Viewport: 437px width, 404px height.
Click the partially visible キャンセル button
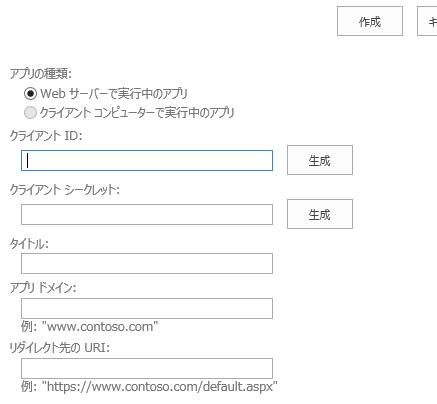tap(427, 21)
